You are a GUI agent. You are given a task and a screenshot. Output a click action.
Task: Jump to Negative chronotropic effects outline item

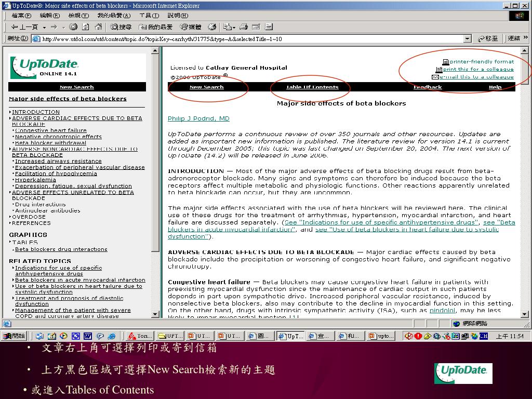click(x=58, y=137)
